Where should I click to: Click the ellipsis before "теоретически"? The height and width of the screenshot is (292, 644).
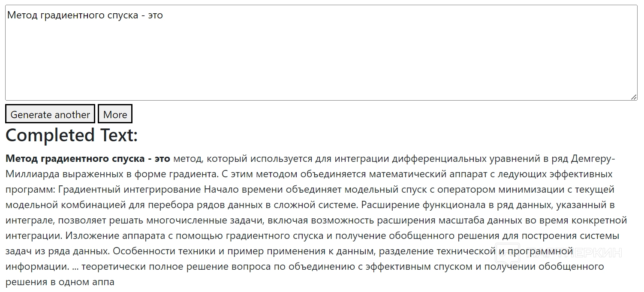pos(75,267)
